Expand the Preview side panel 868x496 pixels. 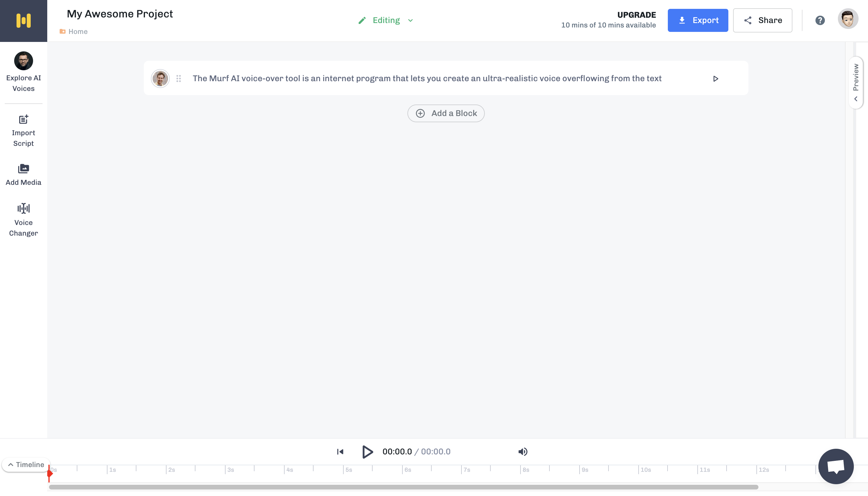pos(855,82)
